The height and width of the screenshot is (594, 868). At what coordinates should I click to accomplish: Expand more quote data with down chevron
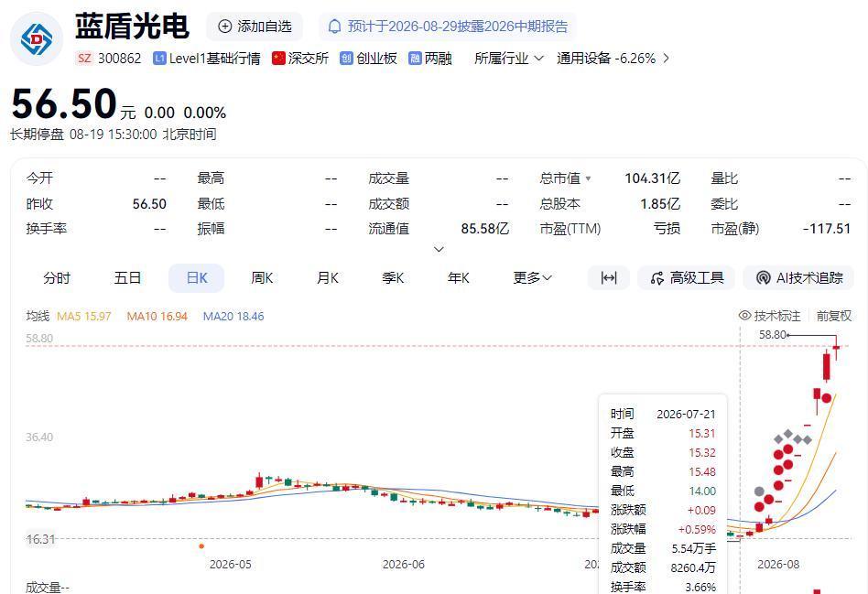coord(439,249)
